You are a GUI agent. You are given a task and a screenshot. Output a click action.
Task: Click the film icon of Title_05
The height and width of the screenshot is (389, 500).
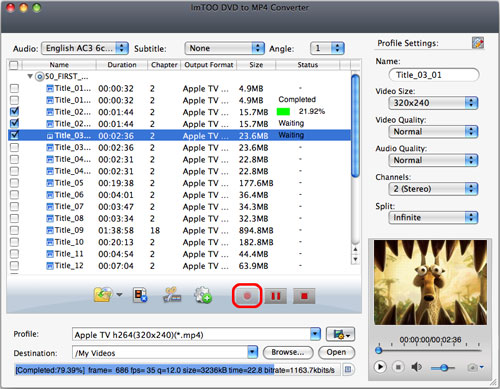(50, 183)
